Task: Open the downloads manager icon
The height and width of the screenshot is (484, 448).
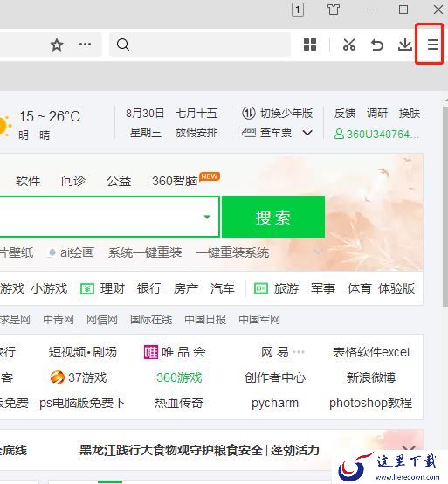Action: click(405, 45)
